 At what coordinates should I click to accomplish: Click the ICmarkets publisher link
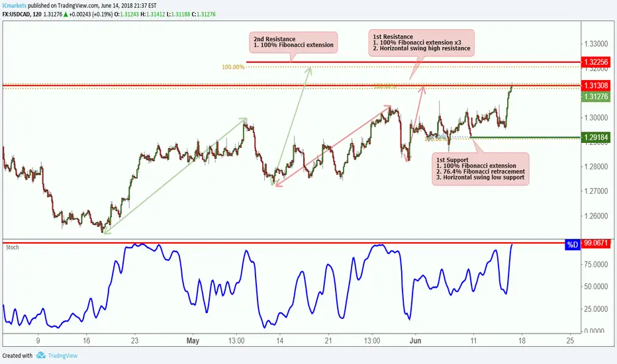click(x=15, y=5)
